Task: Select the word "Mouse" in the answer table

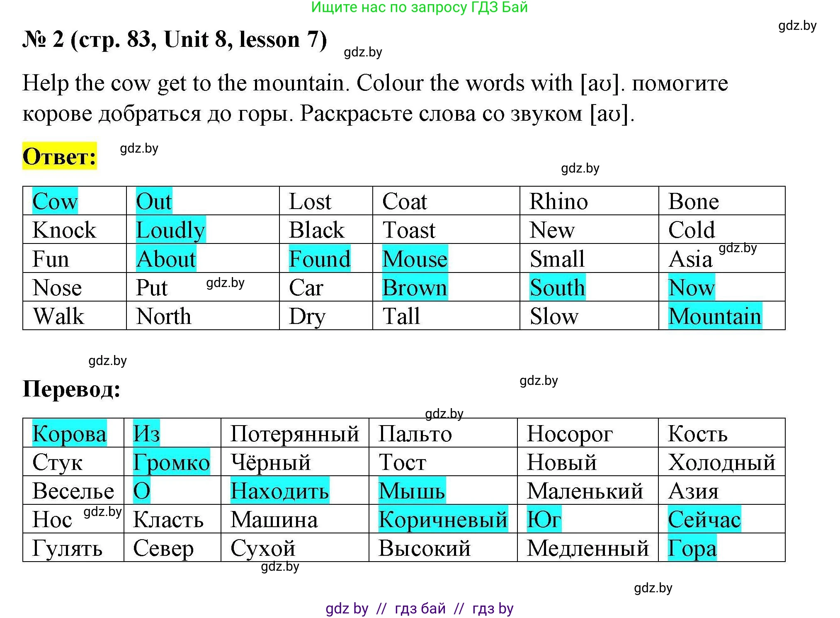Action: point(414,258)
